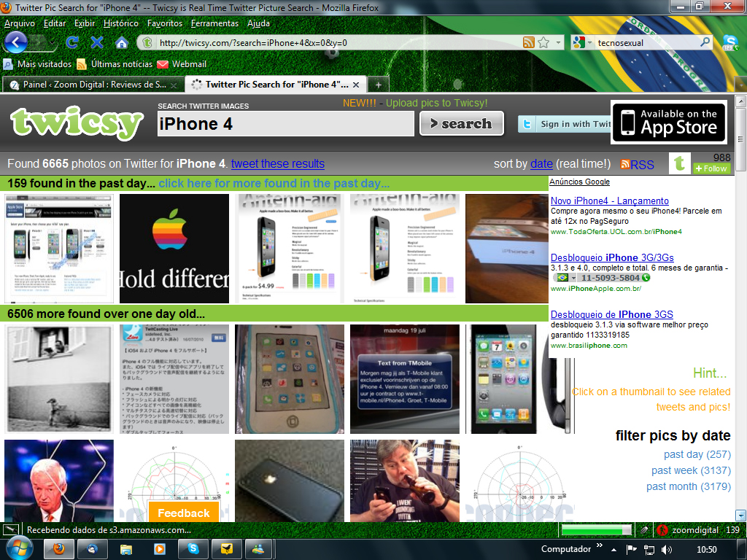Viewport: 747px width, 560px height.
Task: Click the page's vertical scrollbar down arrow
Action: coord(740,516)
